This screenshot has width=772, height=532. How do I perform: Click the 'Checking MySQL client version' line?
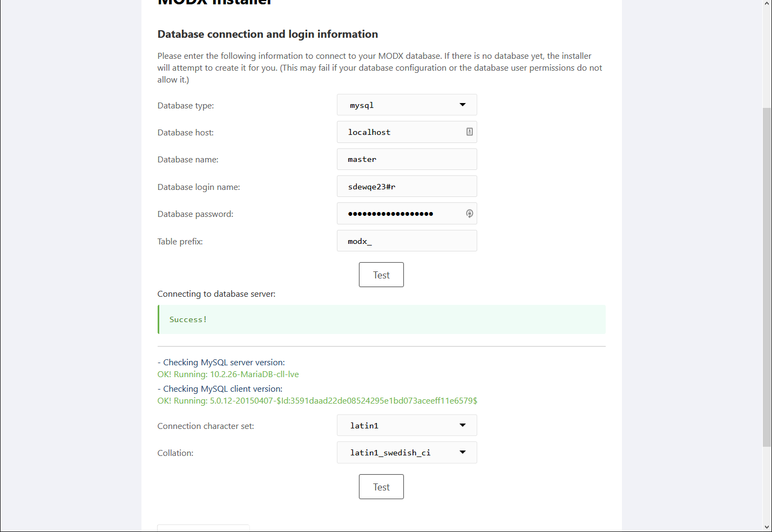pyautogui.click(x=220, y=389)
